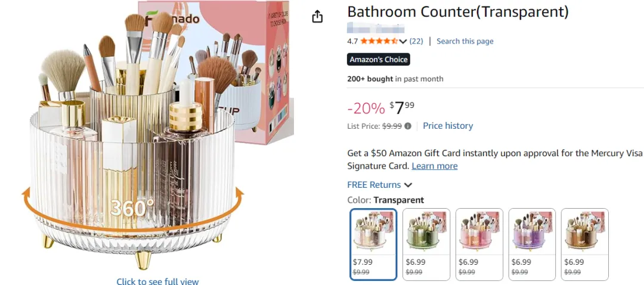Pick the pink organizer color swatch
Viewport: 644px width, 285px height.
[478, 244]
